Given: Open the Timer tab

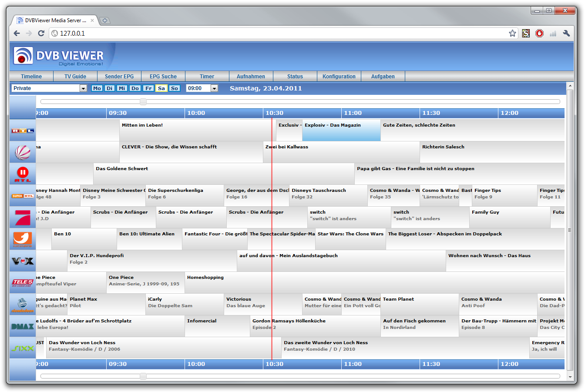Looking at the screenshot, I should [207, 77].
